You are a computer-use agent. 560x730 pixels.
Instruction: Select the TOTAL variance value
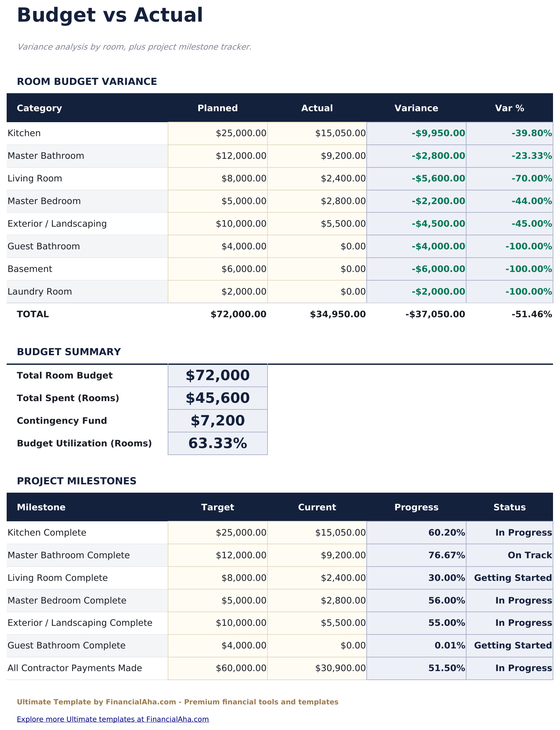tap(416, 315)
